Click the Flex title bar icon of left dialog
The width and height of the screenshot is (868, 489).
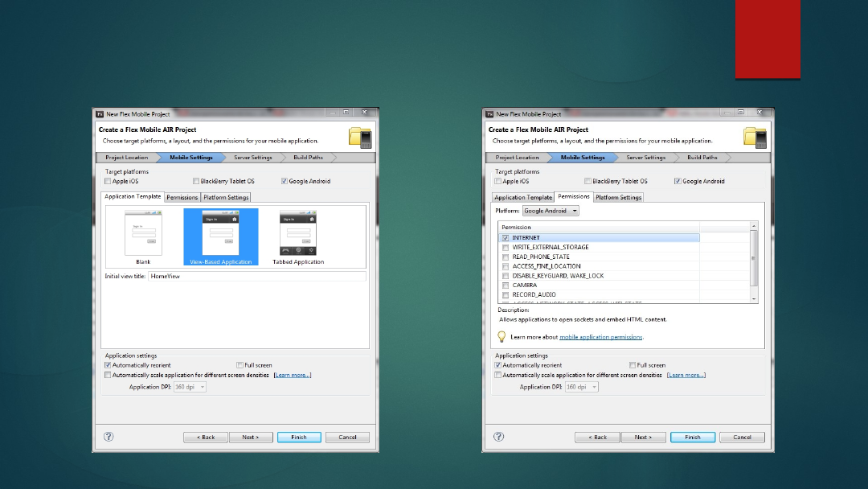pos(100,114)
